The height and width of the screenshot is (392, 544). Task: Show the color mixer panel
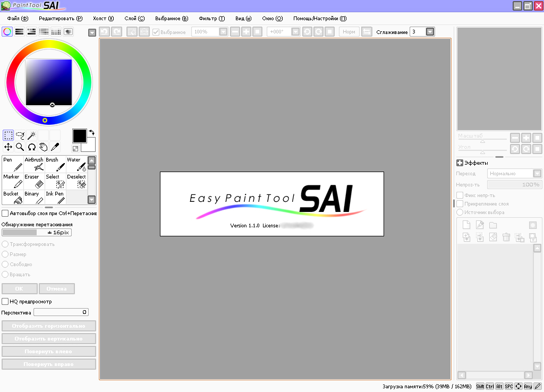pyautogui.click(x=44, y=31)
